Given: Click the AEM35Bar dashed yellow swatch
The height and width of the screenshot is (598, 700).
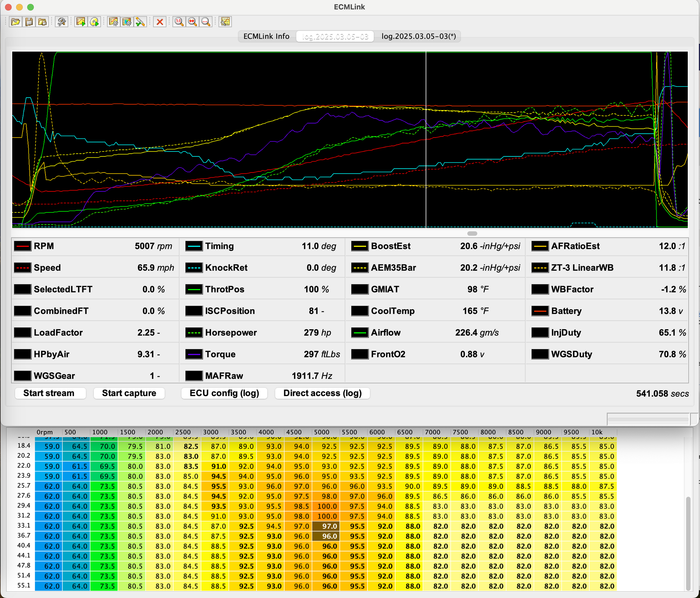Looking at the screenshot, I should pyautogui.click(x=360, y=268).
